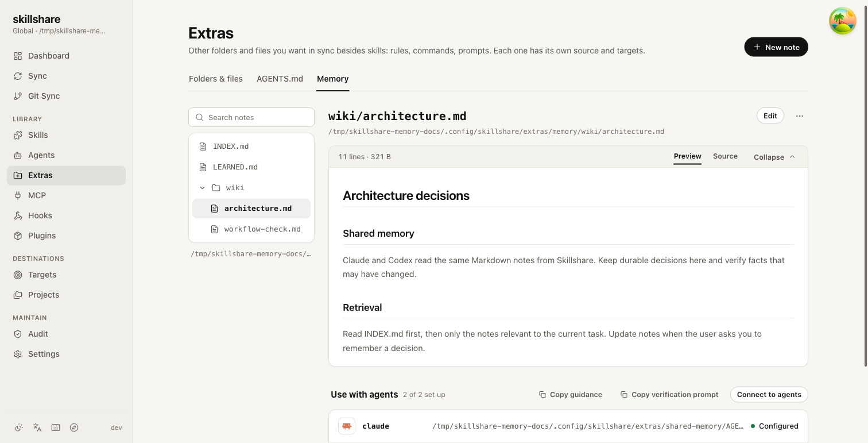Click the Configured status on the claude row

tap(774, 426)
